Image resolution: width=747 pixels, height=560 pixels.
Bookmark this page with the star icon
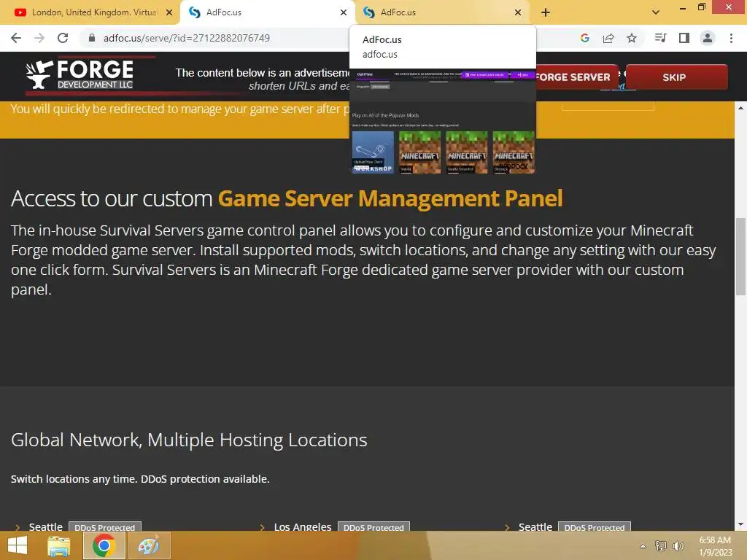[x=632, y=38]
